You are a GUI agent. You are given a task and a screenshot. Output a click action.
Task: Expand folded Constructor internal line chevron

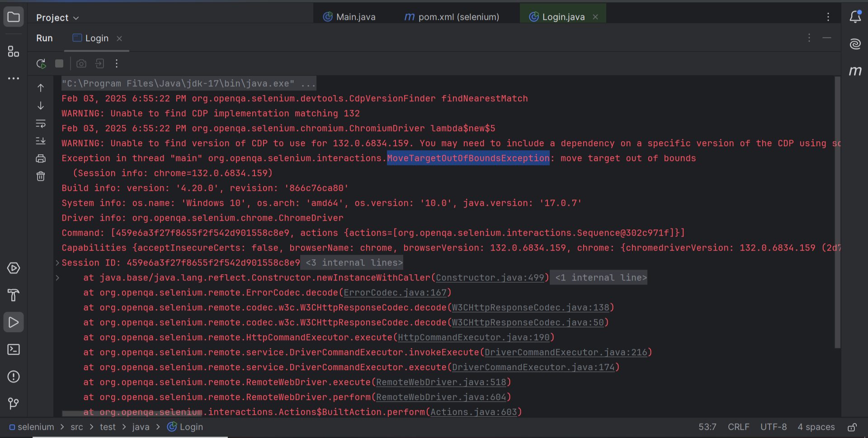[57, 278]
